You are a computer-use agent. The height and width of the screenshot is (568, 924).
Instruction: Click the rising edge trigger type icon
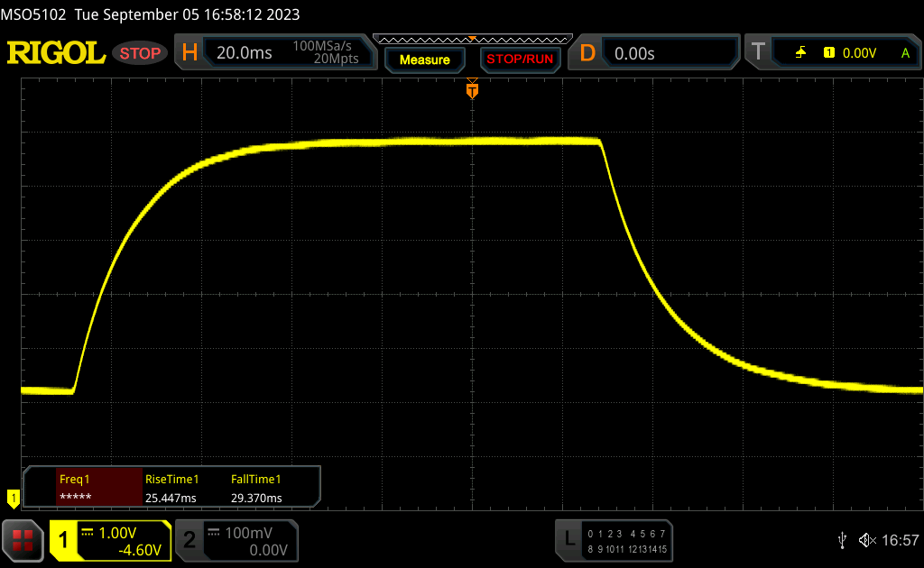pos(800,53)
